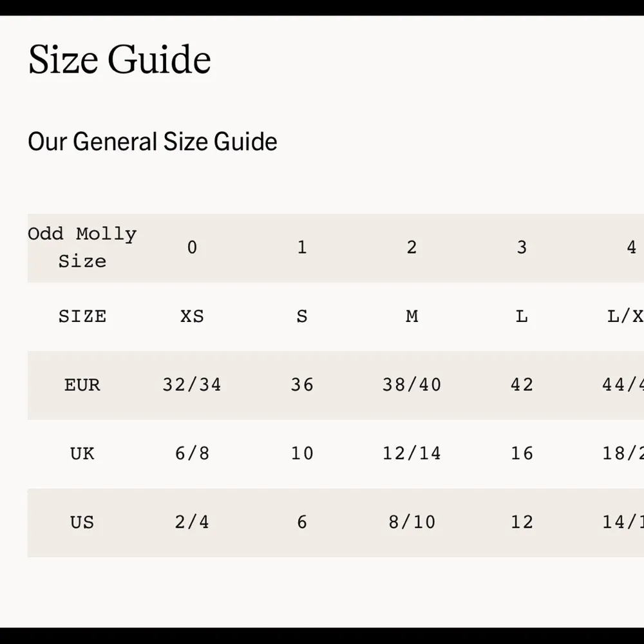The image size is (644, 644).
Task: Select the Odd Molly Size row label
Action: point(82,247)
